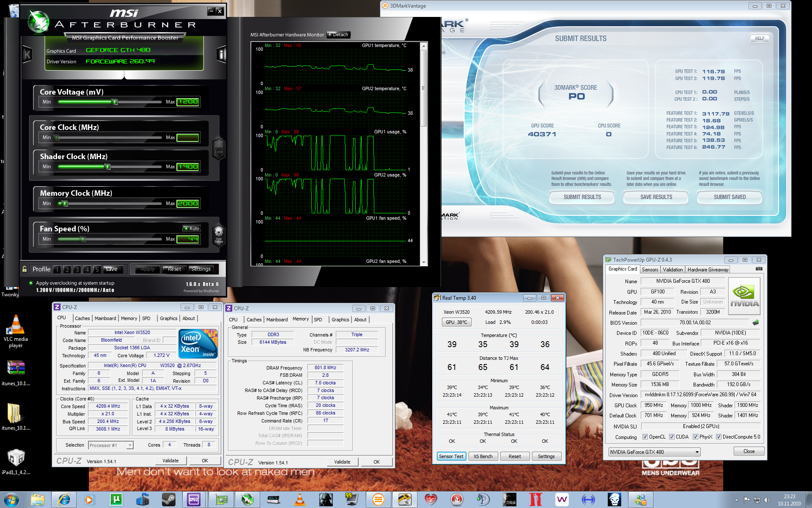Open Hardware Giveaway tab in GPU-Z
This screenshot has width=812, height=508.
[x=708, y=270]
